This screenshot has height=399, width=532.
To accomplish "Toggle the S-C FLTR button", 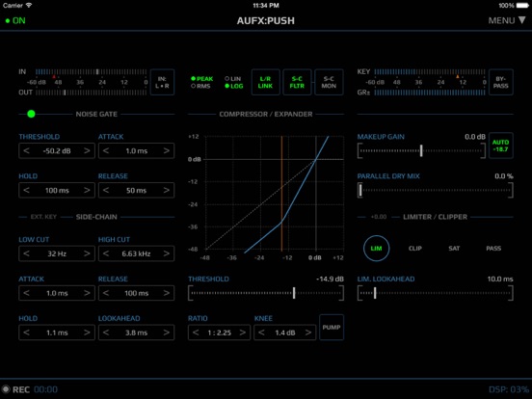I will (297, 82).
